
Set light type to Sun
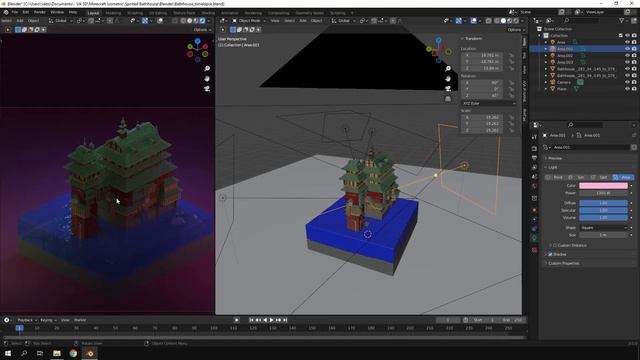click(x=578, y=177)
